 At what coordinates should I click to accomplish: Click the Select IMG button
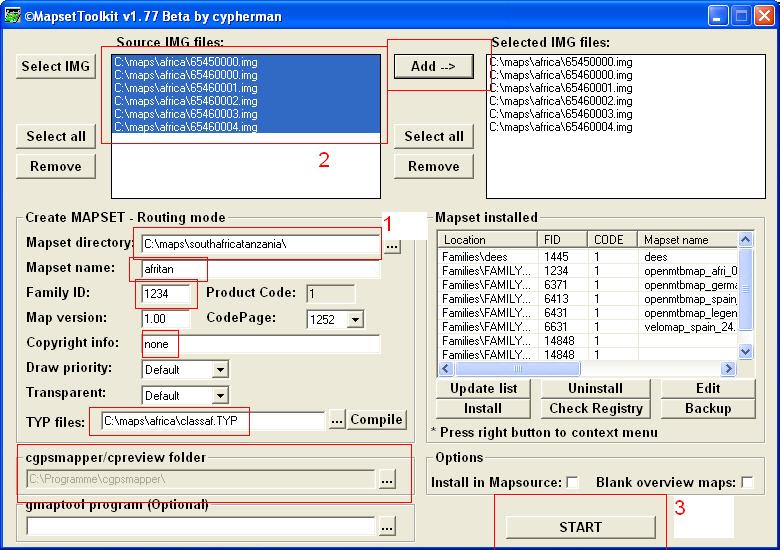coord(56,66)
